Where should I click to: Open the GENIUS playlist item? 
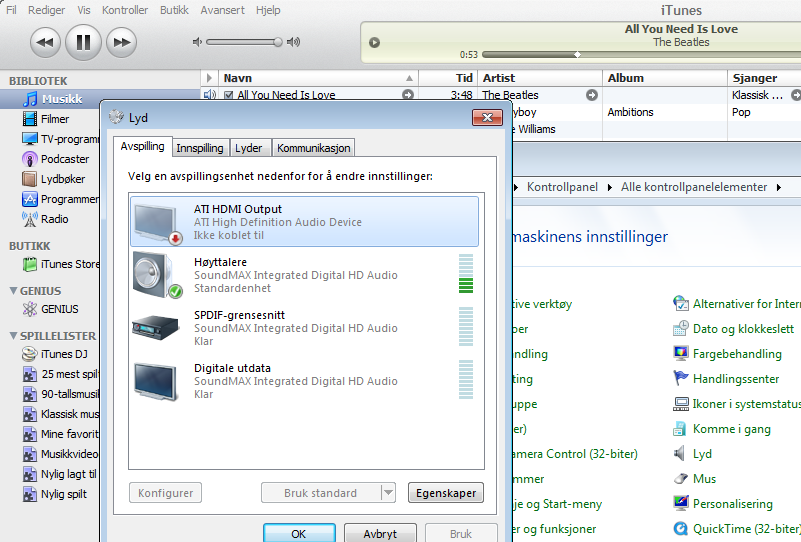pyautogui.click(x=50, y=309)
